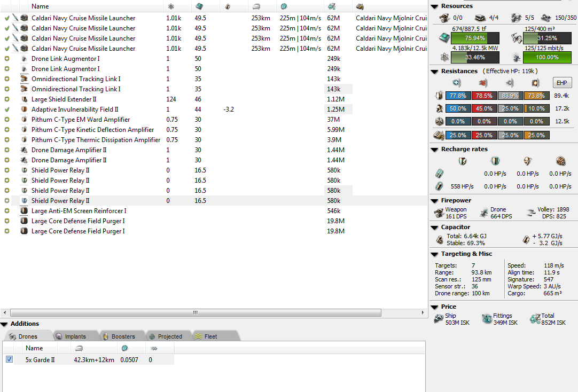Click the launcher hardpoints icon showing 4/4
The image size is (578, 392).
(480, 17)
